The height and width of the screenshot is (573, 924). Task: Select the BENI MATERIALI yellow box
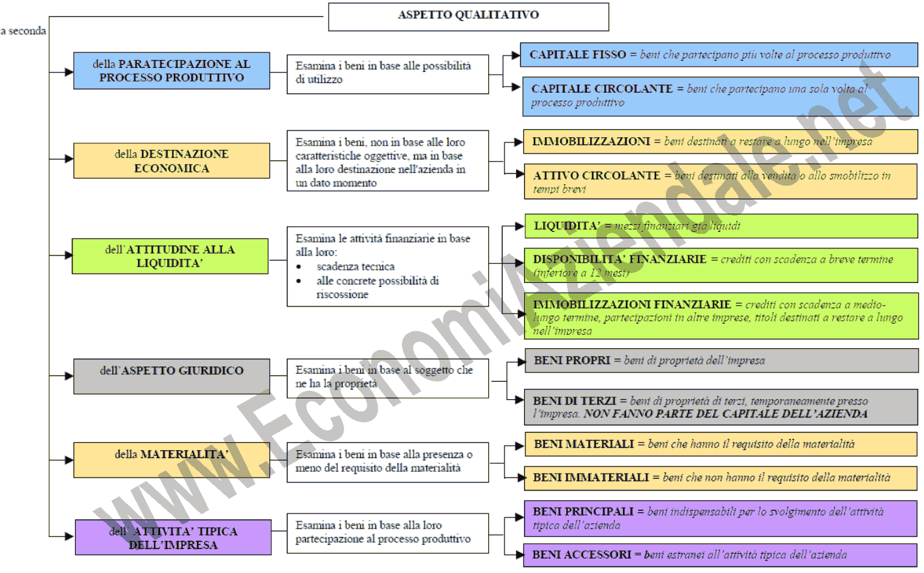point(721,444)
